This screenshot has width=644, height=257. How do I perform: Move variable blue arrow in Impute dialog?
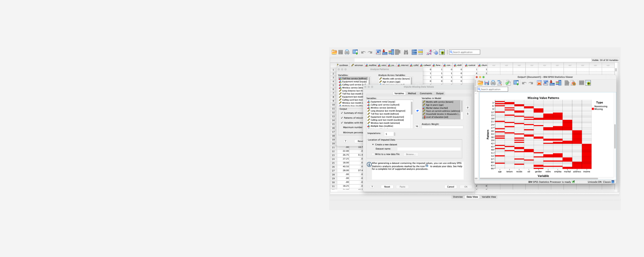tap(417, 110)
